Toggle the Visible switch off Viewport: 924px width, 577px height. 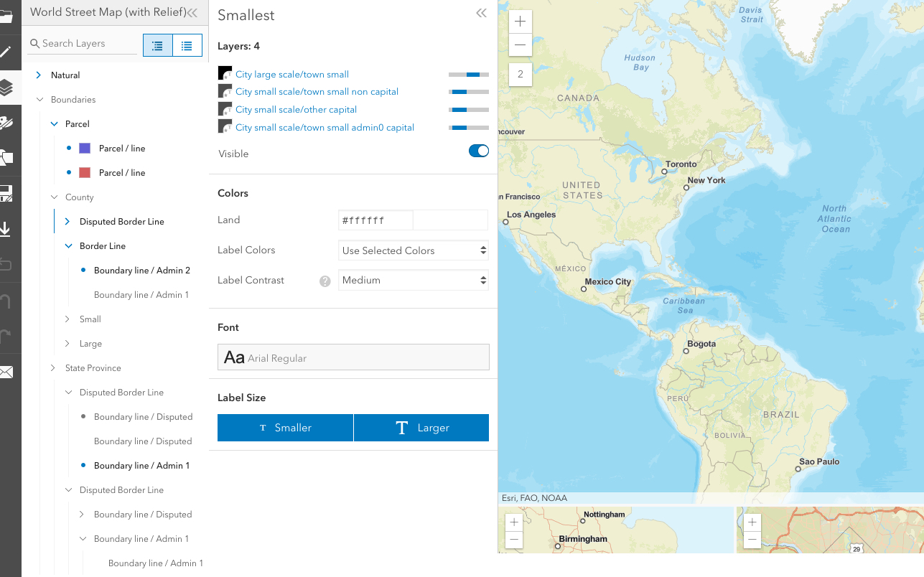479,151
